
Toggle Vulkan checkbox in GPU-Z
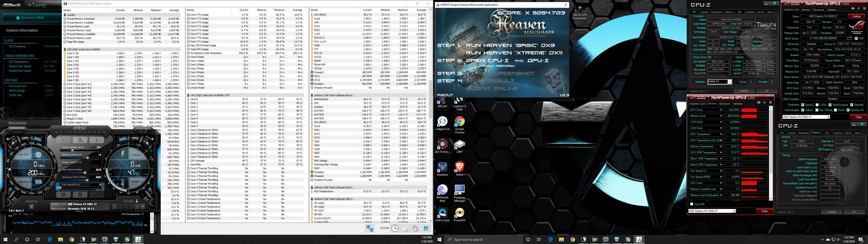[x=803, y=110]
